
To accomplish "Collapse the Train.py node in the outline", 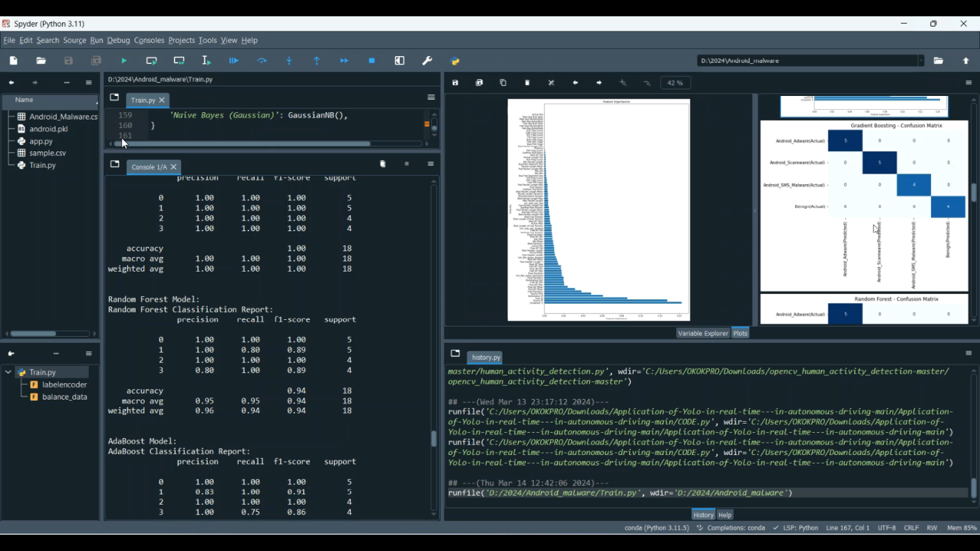I will click(x=8, y=372).
